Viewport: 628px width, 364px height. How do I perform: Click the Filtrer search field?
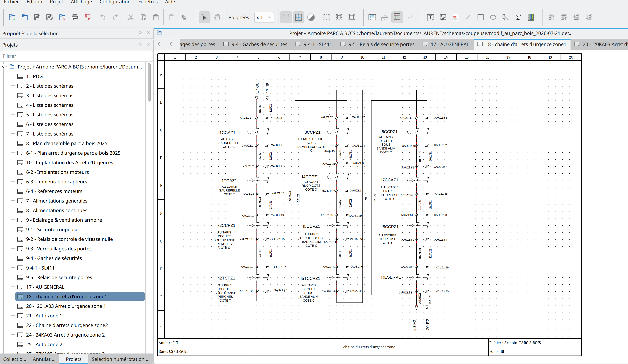tap(76, 56)
